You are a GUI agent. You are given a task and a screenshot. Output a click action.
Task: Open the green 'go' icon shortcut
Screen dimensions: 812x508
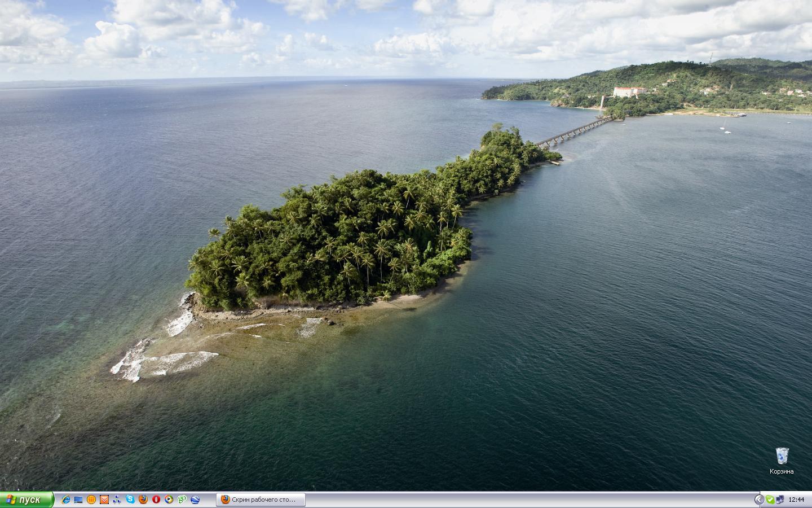182,500
